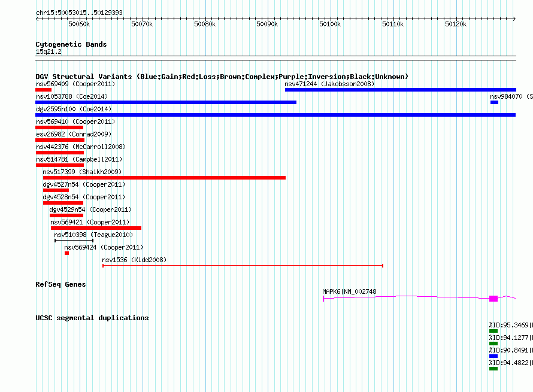Click the red dgv4529n54 loss bar
This screenshot has height=392, width=533.
[x=66, y=215]
